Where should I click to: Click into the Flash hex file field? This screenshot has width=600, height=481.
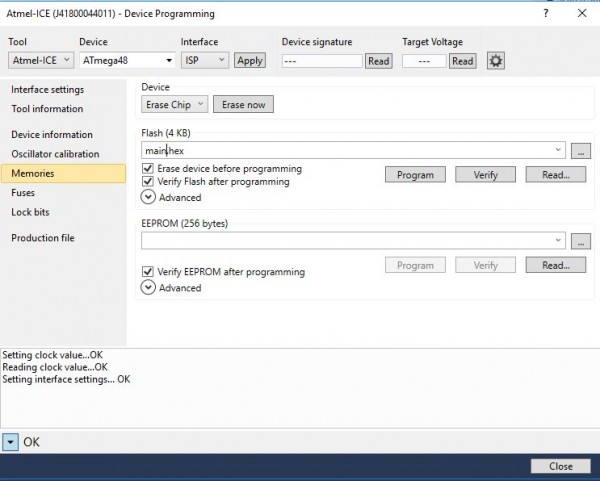(350, 150)
